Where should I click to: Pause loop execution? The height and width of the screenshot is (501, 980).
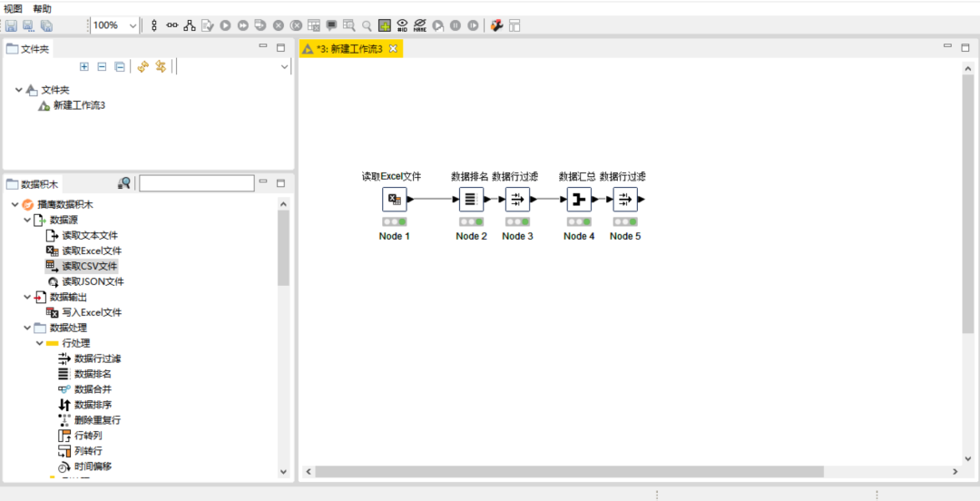click(456, 25)
